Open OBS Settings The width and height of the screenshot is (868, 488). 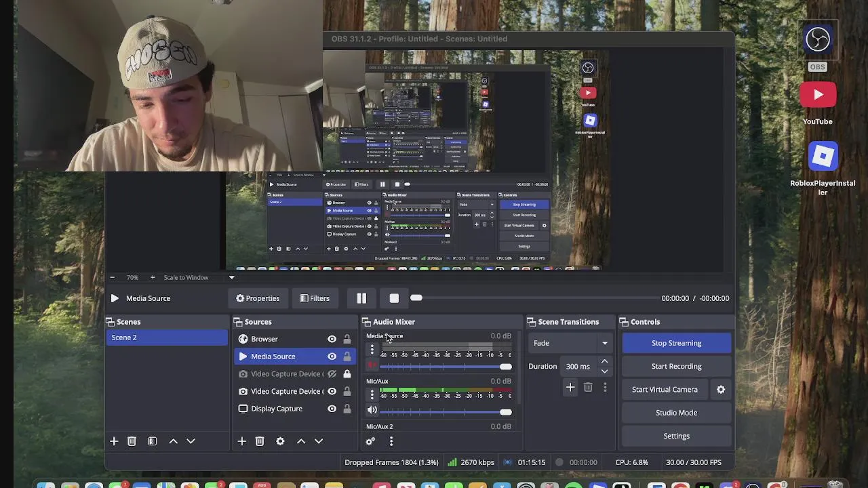677,436
